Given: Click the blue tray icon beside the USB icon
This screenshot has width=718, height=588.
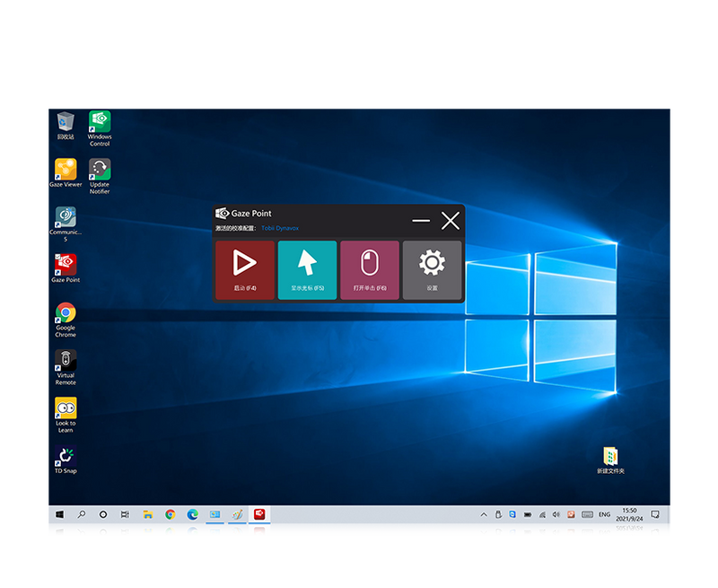Looking at the screenshot, I should pyautogui.click(x=512, y=514).
